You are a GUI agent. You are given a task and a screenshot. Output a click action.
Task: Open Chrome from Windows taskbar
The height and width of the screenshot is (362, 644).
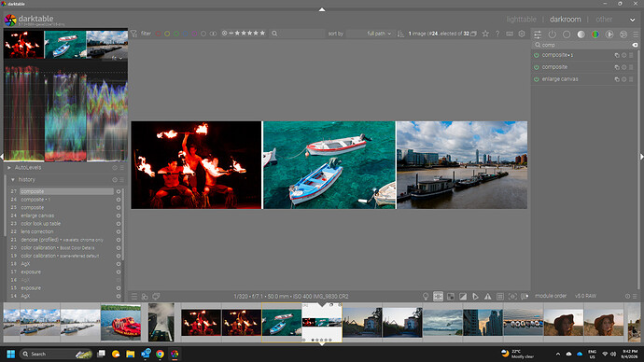coord(160,354)
